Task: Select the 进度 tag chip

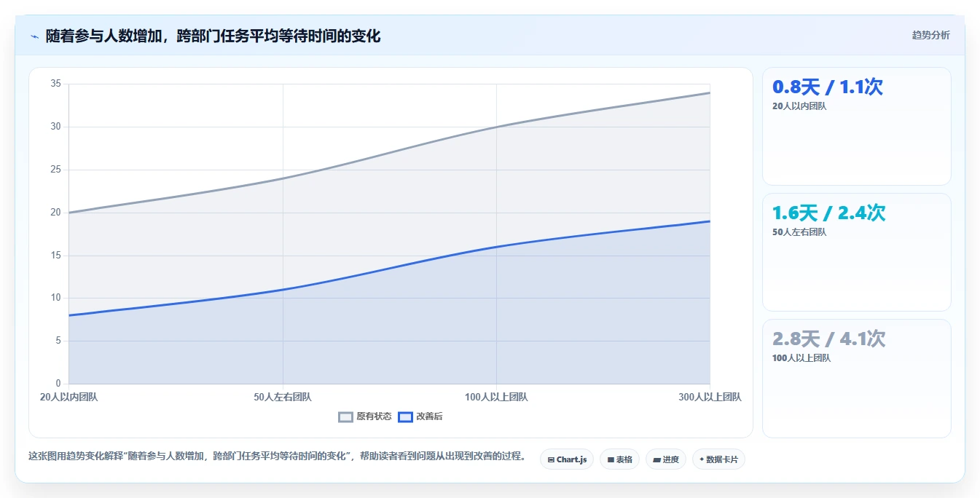Action: click(666, 459)
